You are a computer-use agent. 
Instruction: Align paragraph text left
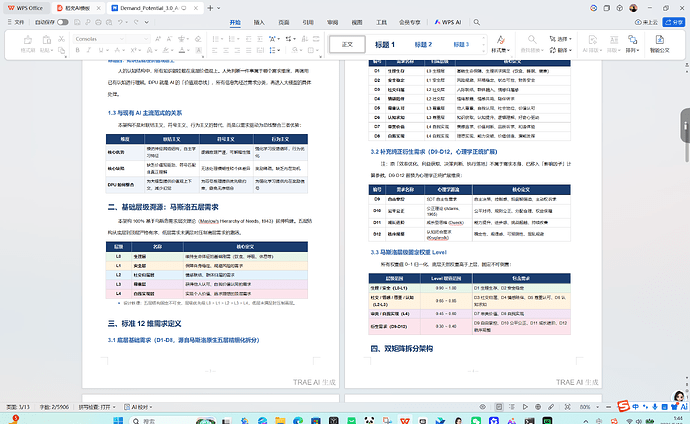[215, 50]
